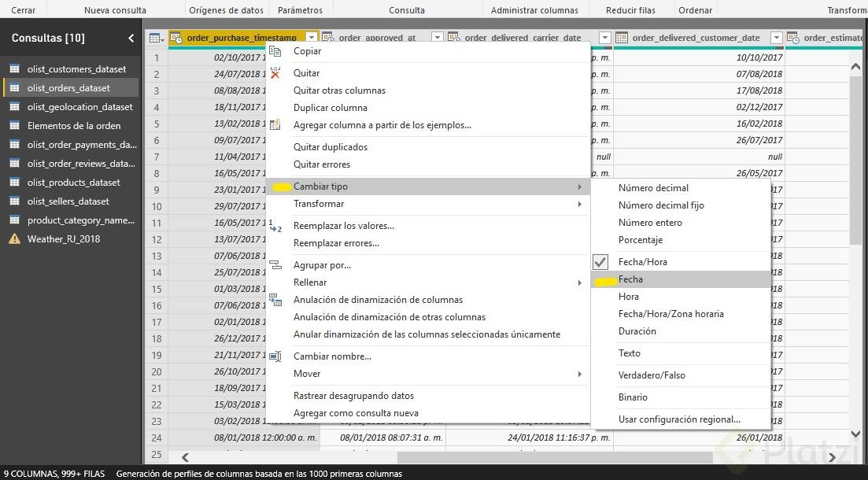The height and width of the screenshot is (480, 868).
Task: Click the Agregar columna a partir de ejemplos icon
Action: pos(275,124)
